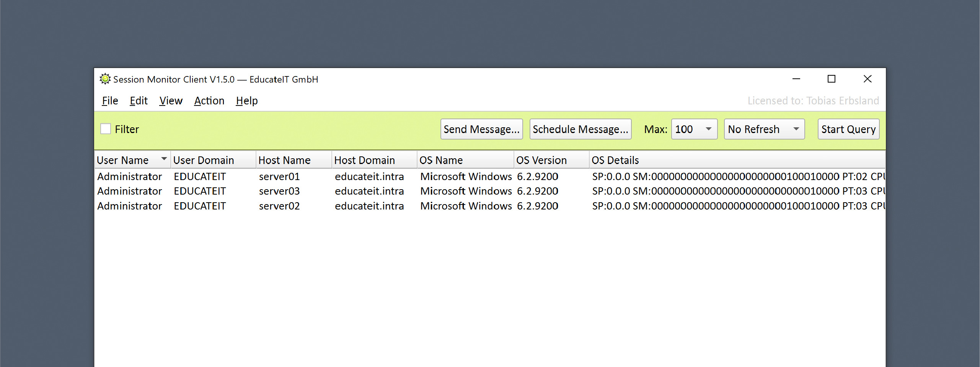
Task: Sort by the OS Version column header
Action: tap(542, 159)
